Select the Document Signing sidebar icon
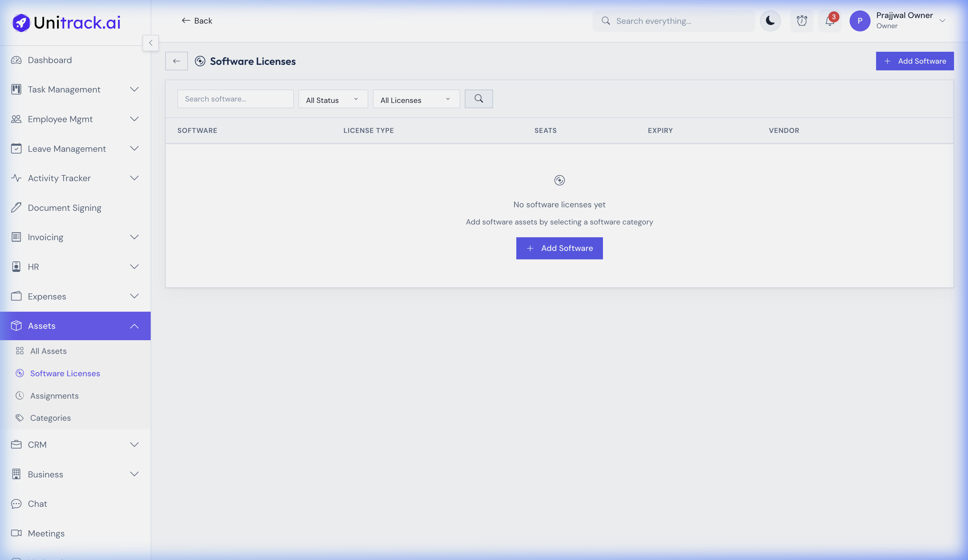 point(16,207)
